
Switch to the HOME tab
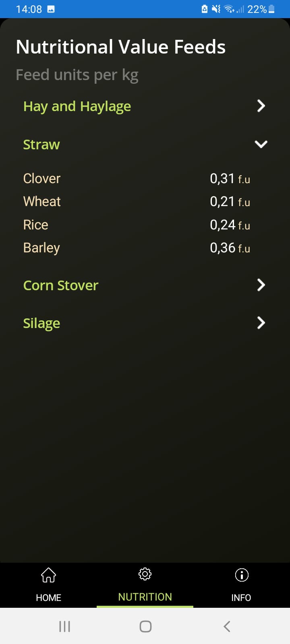tap(48, 598)
